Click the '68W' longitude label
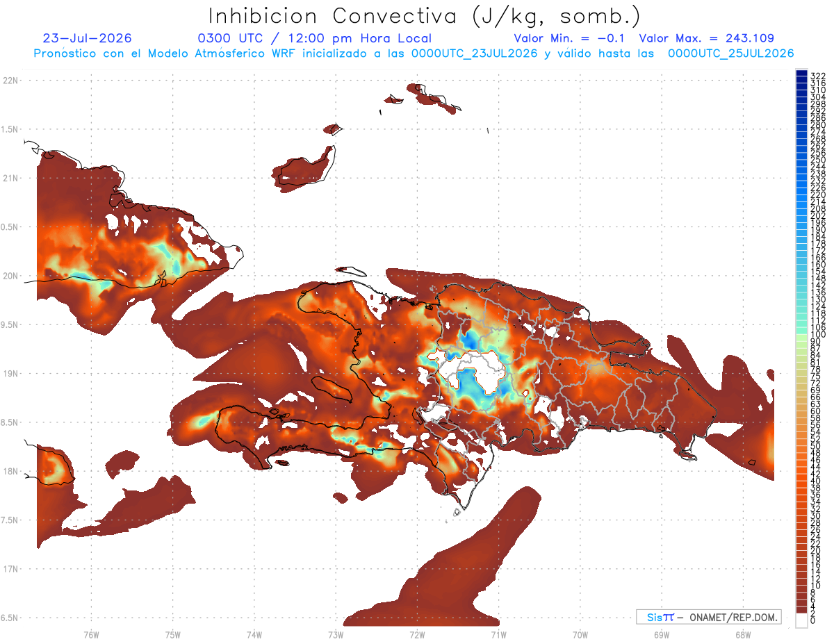 [x=742, y=634]
